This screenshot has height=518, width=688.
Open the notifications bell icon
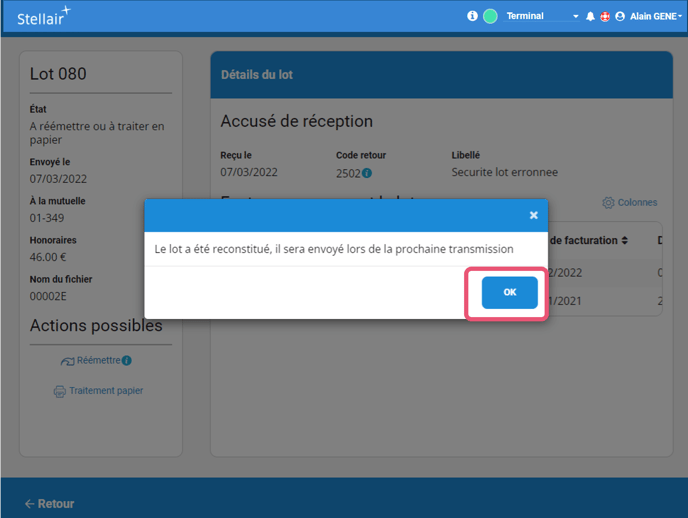tap(590, 17)
